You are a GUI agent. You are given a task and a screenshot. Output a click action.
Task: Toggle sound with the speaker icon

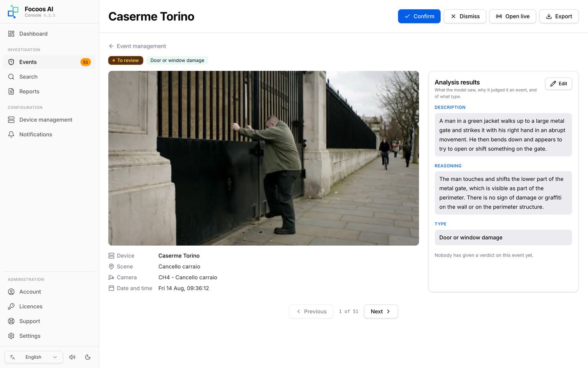coord(72,357)
